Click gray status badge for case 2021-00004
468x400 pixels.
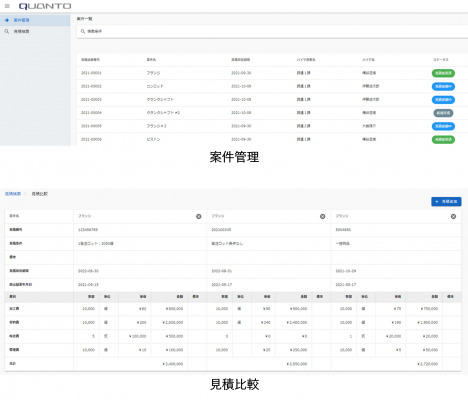click(443, 113)
